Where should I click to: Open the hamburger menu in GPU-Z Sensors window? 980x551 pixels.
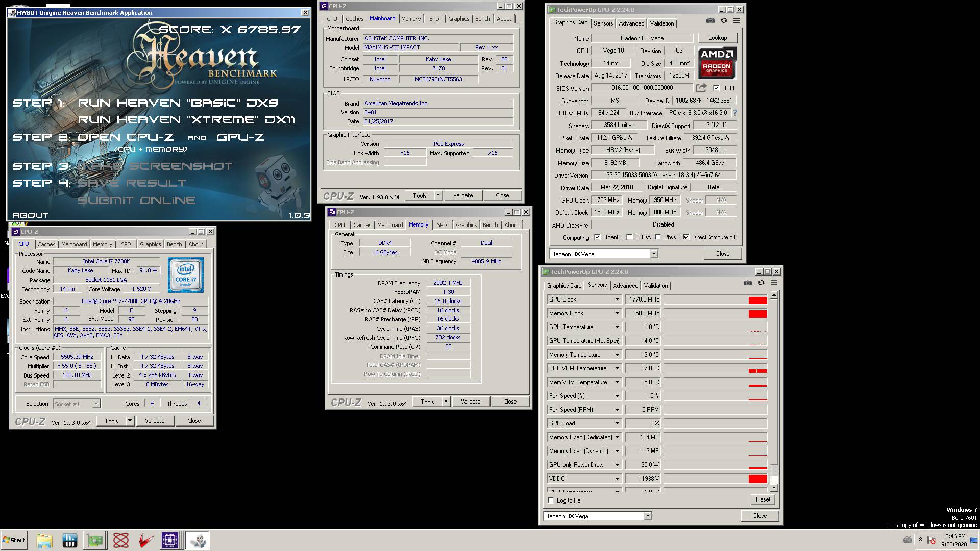[774, 283]
